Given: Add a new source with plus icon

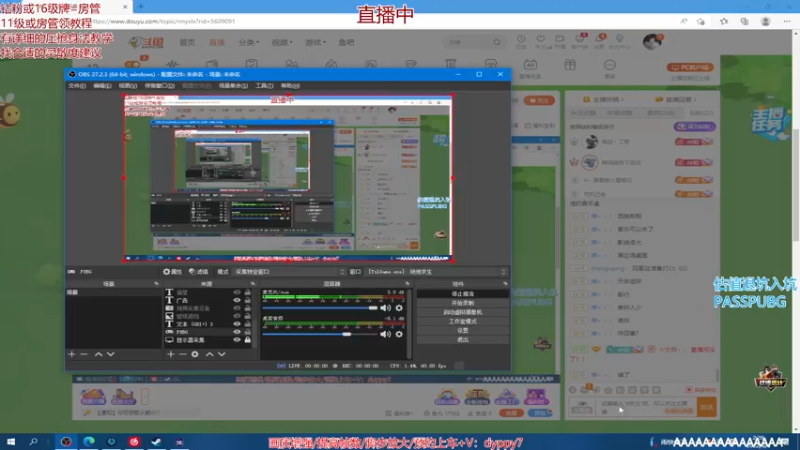Looking at the screenshot, I should (x=170, y=354).
